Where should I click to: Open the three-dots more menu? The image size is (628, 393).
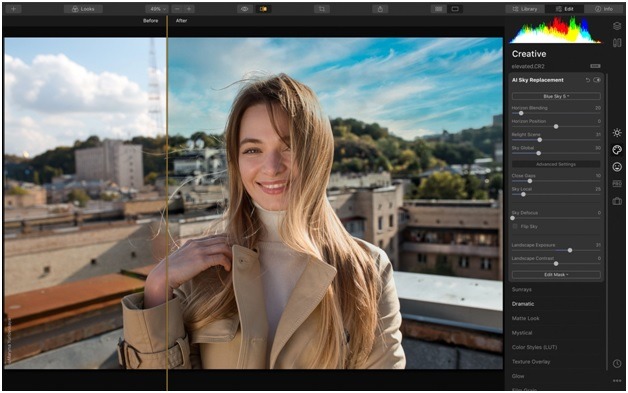click(617, 381)
